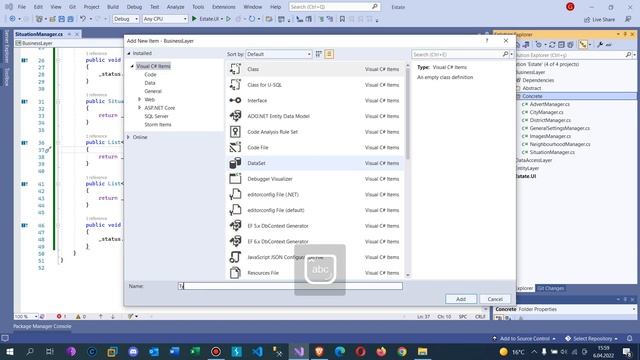Image resolution: width=640 pixels, height=360 pixels.
Task: Open the Any CPU platform dropdown
Action: coord(165,19)
